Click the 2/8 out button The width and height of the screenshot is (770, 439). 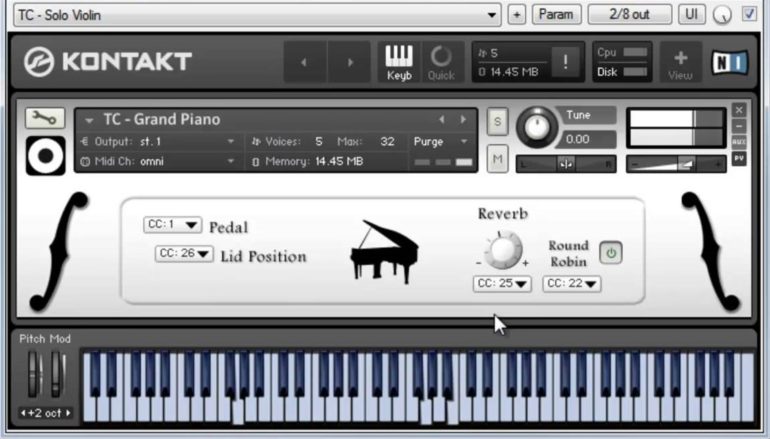[629, 14]
